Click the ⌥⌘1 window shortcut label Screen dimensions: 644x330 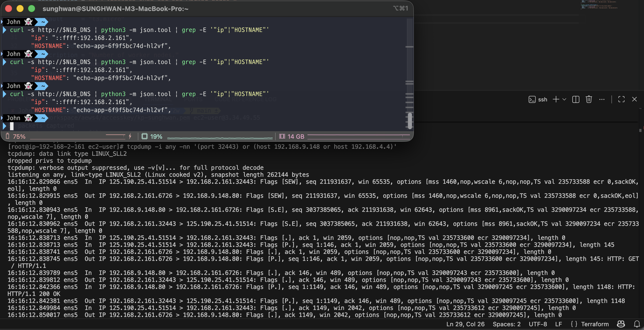click(400, 9)
